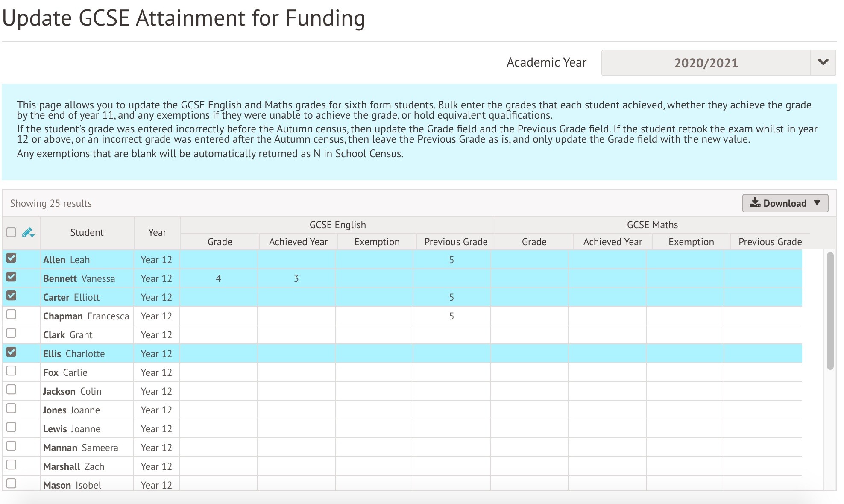The image size is (844, 504).
Task: Click the Year column header
Action: (x=157, y=233)
